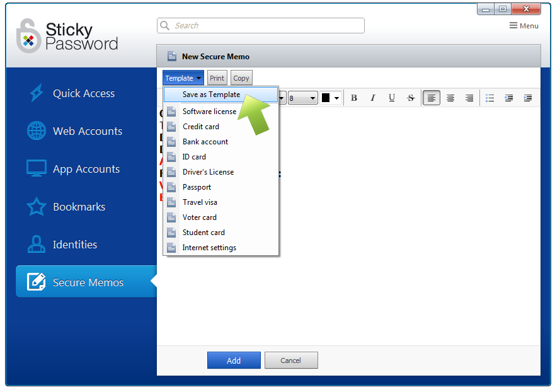Viewport: 555px width, 392px height.
Task: Open the font size 8 combo box
Action: 302,98
